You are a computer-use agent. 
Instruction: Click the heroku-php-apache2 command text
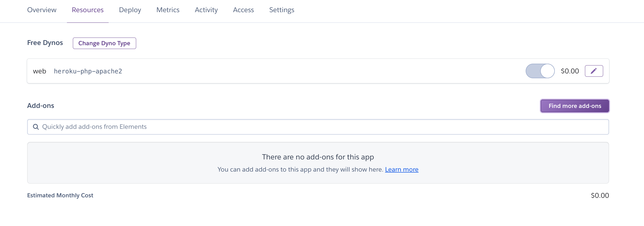click(x=88, y=71)
